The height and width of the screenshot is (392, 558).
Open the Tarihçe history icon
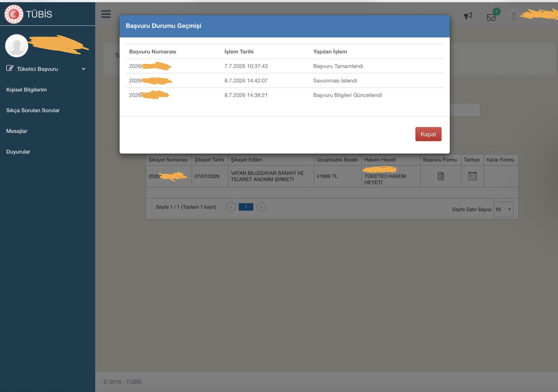point(472,176)
